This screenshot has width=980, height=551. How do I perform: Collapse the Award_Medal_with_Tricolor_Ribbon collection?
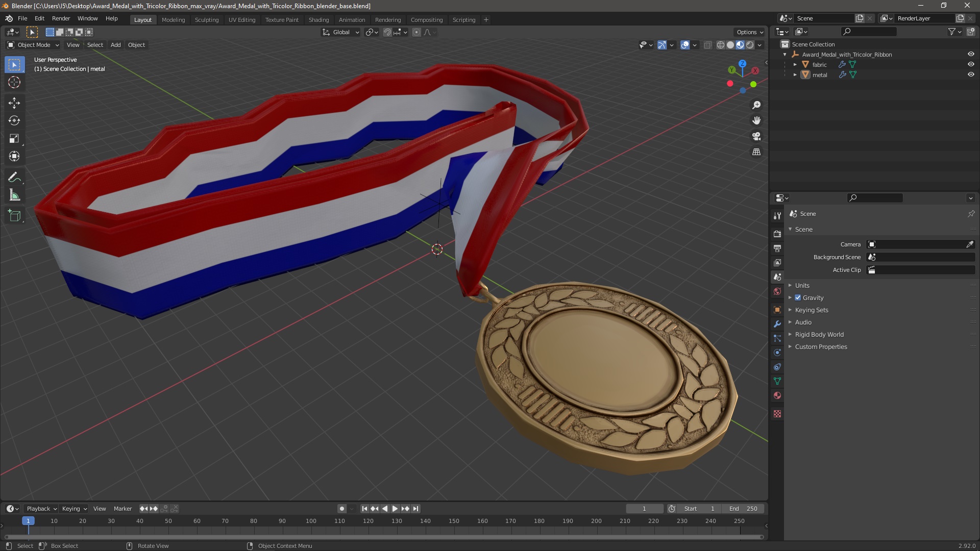pyautogui.click(x=785, y=55)
